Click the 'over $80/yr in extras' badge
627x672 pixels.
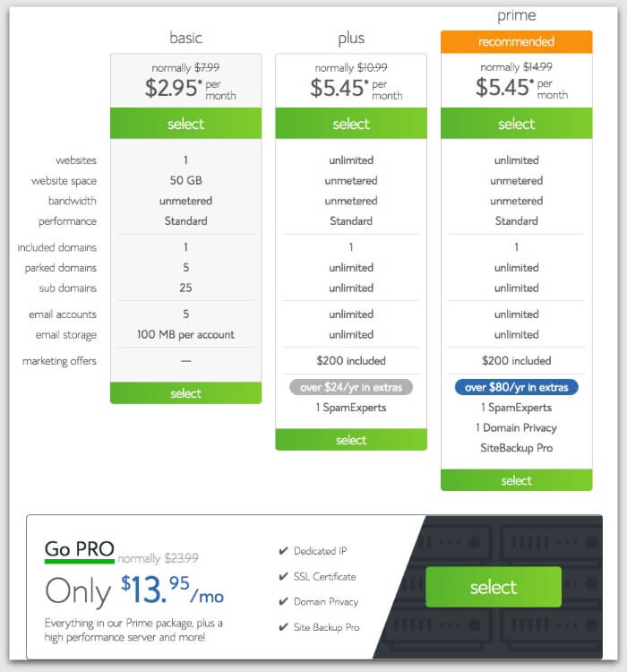(x=516, y=387)
